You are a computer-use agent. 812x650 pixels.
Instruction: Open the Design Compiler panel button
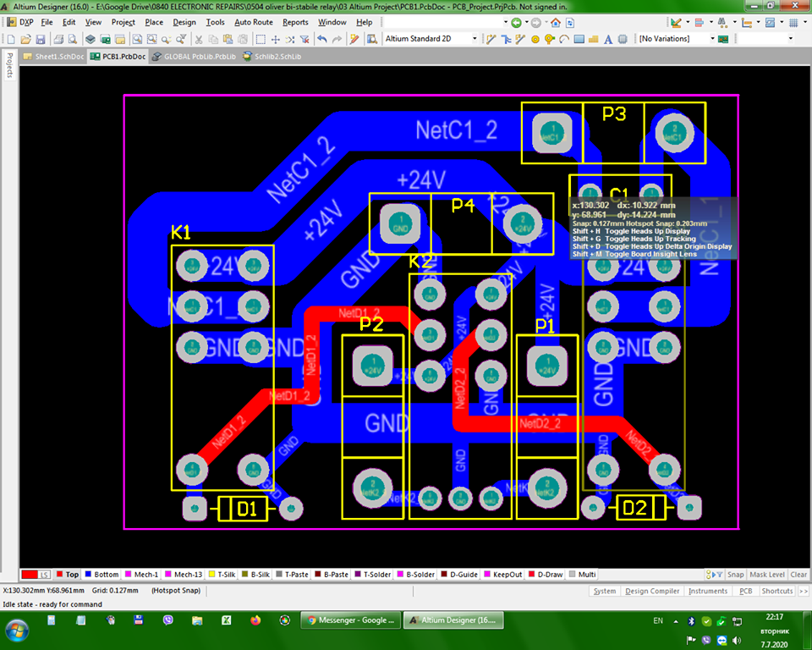[x=652, y=591]
